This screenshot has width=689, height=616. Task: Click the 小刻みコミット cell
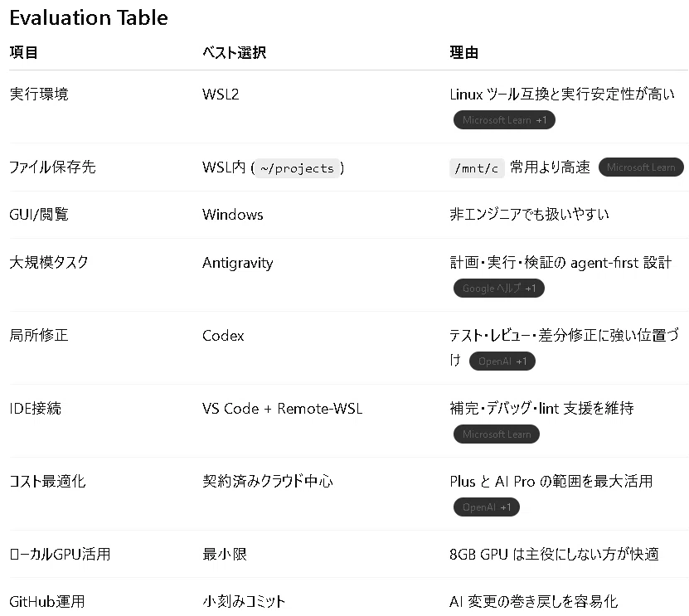point(244,602)
